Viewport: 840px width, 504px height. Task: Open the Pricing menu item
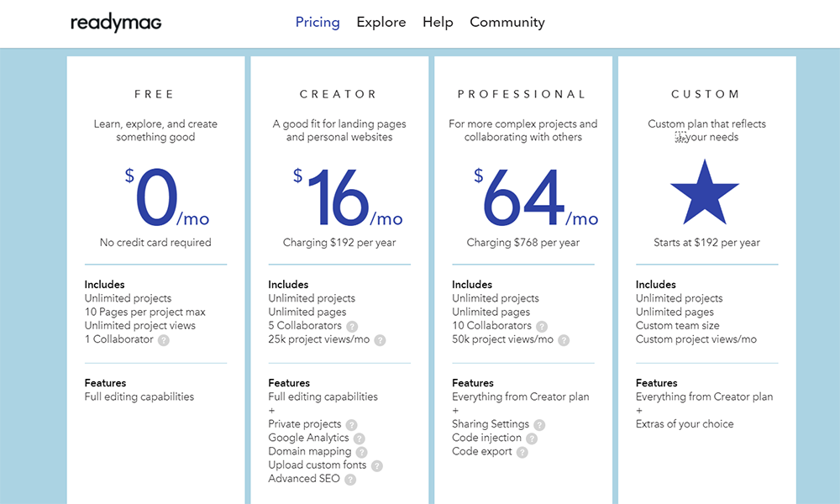tap(318, 23)
